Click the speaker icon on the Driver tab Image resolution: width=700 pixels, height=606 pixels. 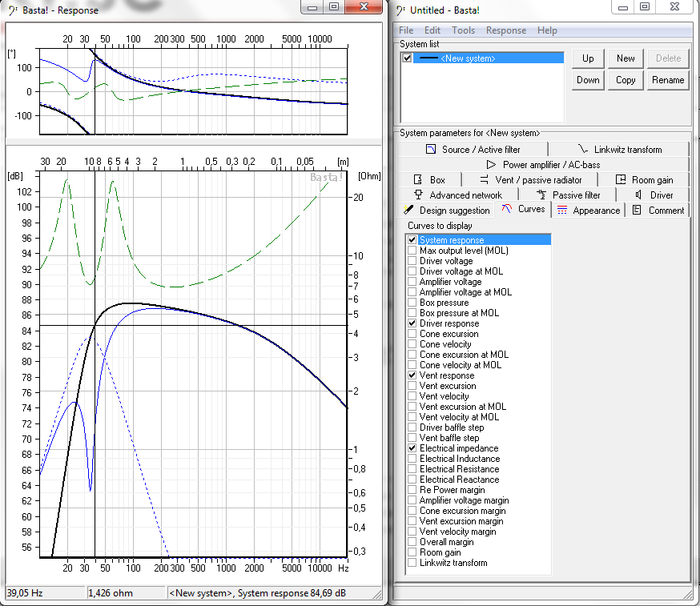tap(638, 195)
